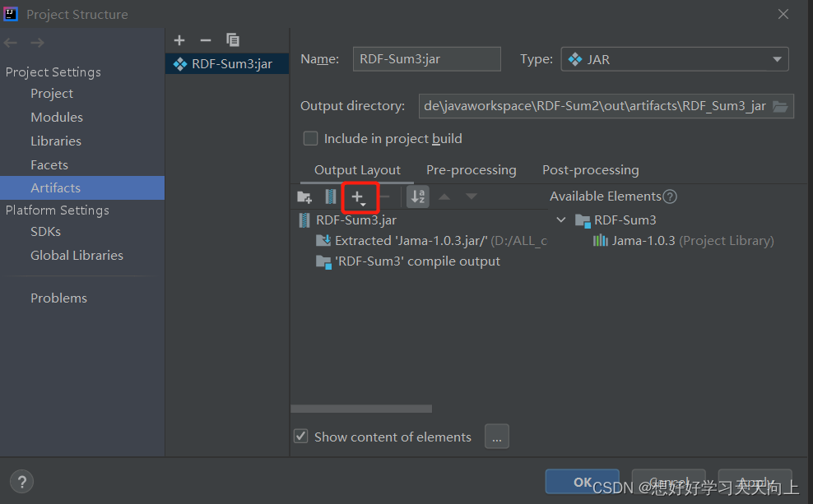Uncheck Show content of elements

(300, 436)
